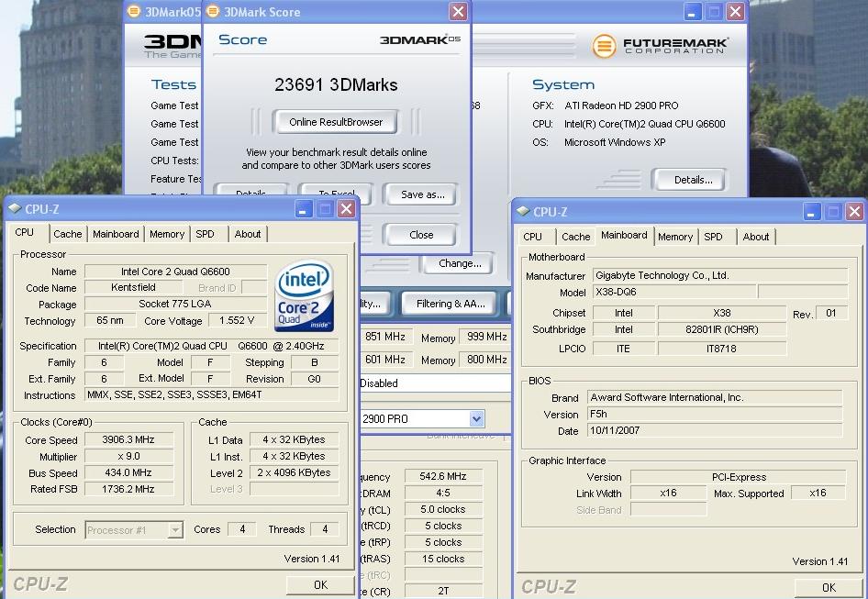Click the Bus Speed 434.0 MHz field

click(128, 472)
